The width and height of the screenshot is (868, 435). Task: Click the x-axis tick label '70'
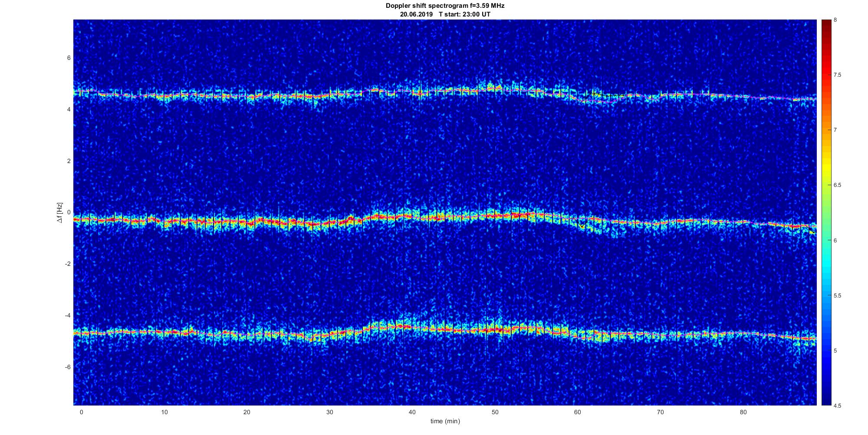[661, 412]
